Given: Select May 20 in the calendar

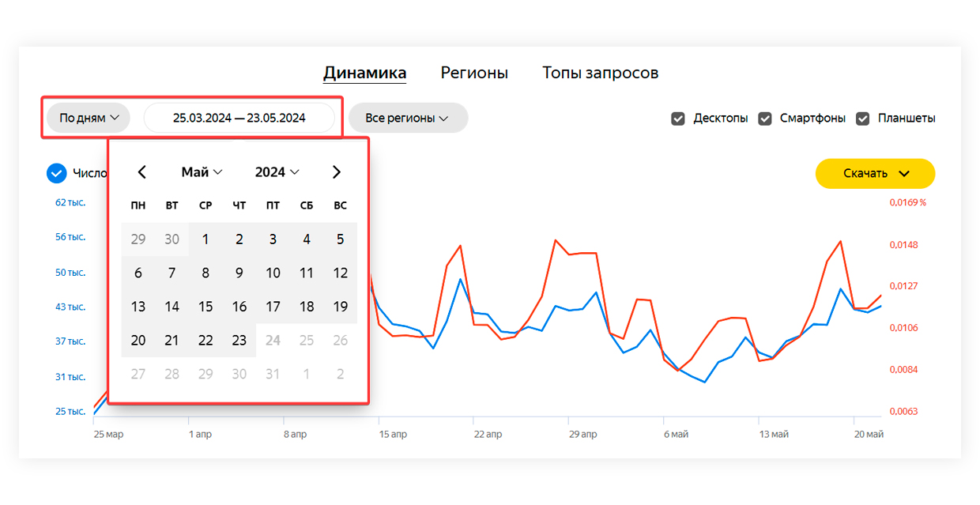Looking at the screenshot, I should click(138, 341).
